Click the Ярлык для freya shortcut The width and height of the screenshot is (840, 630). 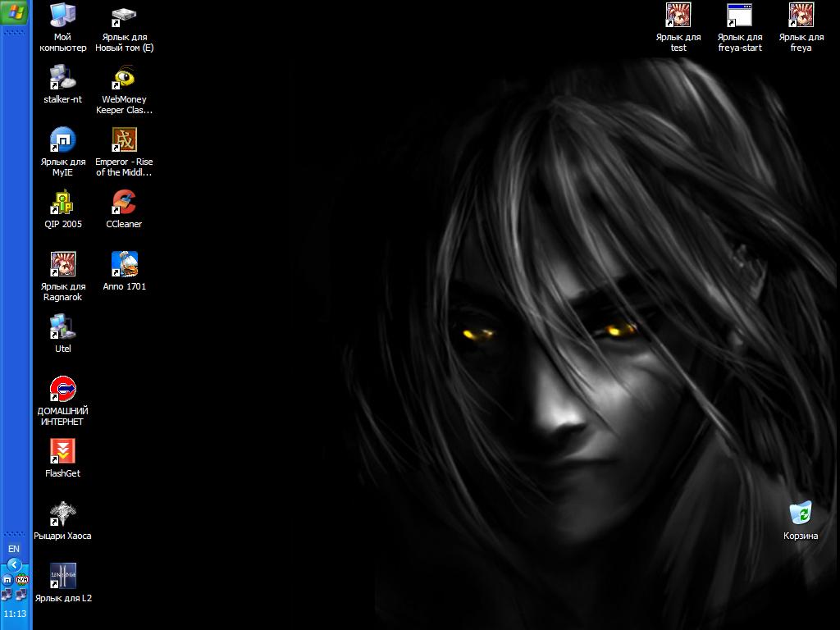click(801, 27)
